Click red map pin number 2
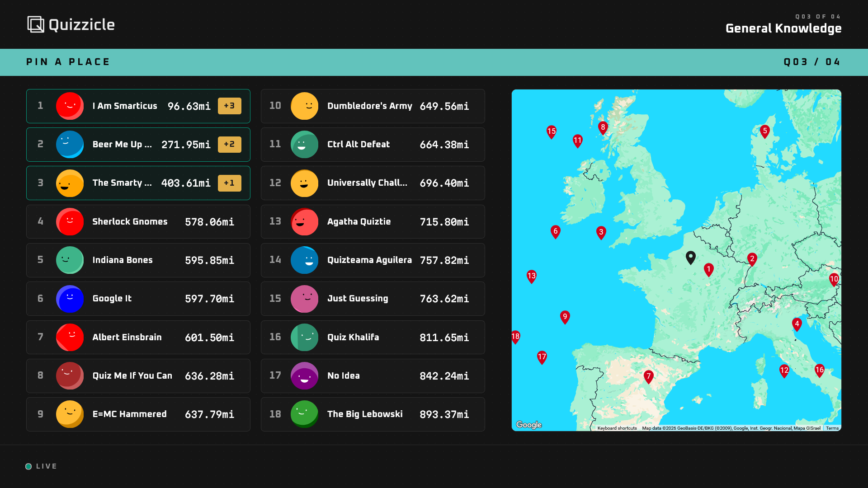 [x=752, y=259]
